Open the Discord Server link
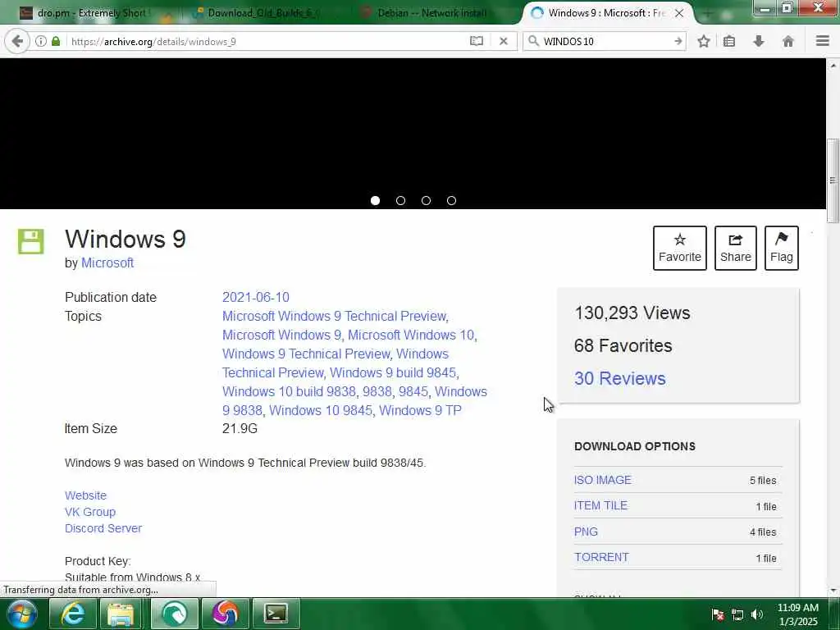This screenshot has width=840, height=630. tap(103, 528)
